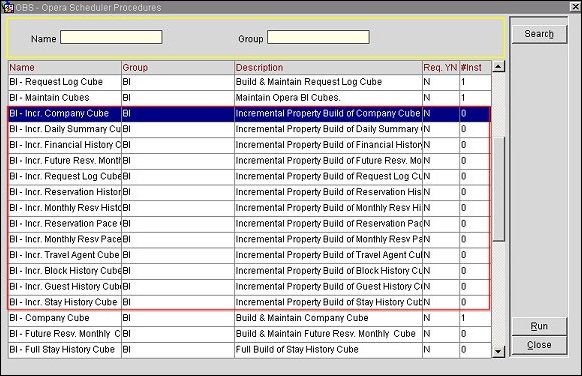Select row BI - Incr. Reservation Pace
The width and height of the screenshot is (582, 376).
[250, 224]
